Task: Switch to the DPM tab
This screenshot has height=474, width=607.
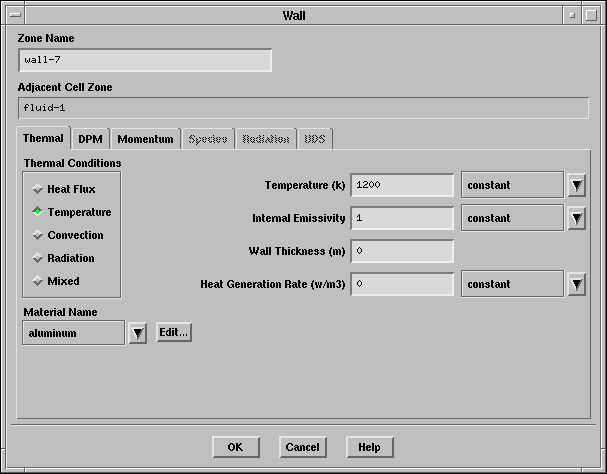Action: (91, 139)
